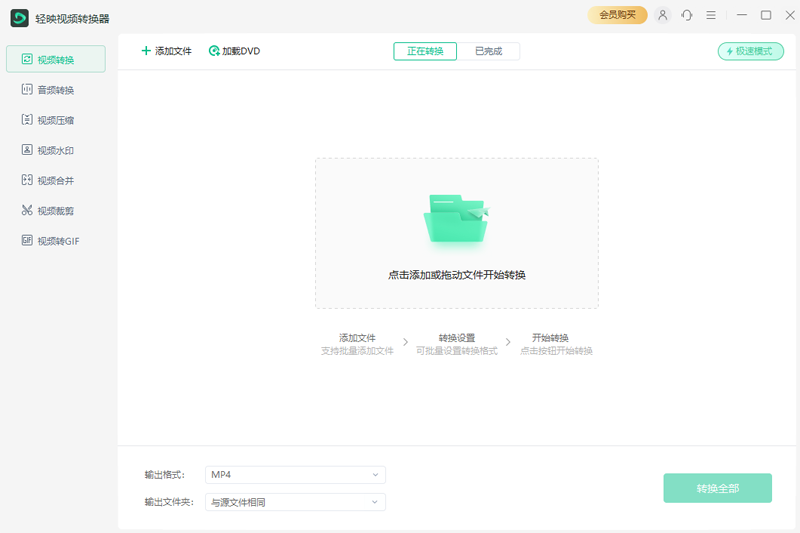
Task: Switch to the completed (已完成) tab
Action: click(489, 51)
